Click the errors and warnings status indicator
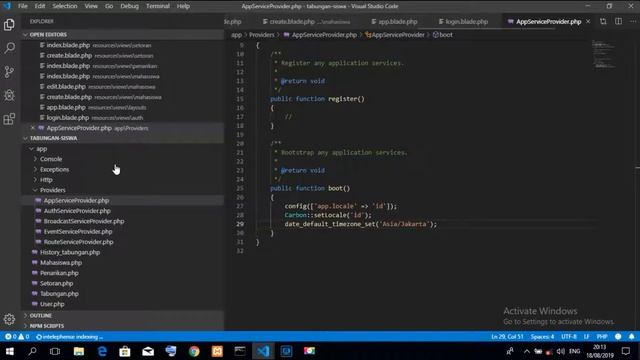 17,337
